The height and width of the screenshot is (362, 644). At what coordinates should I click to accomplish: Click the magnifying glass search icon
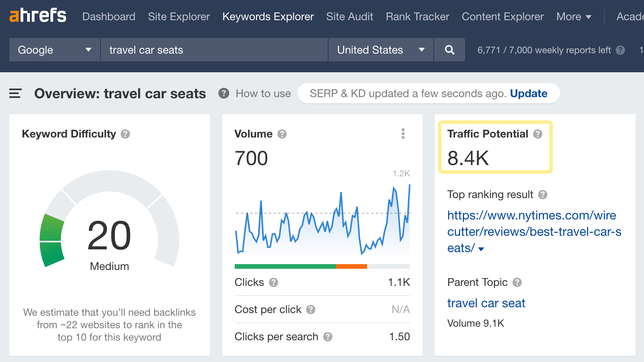449,50
